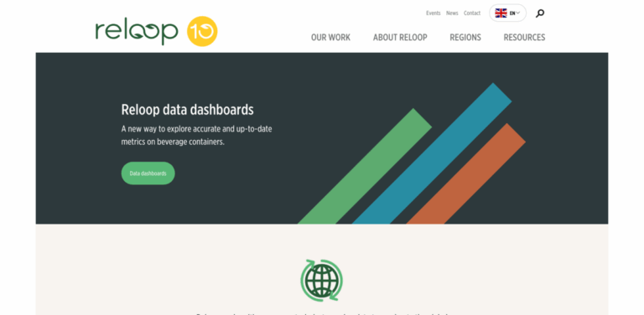Click the text 'metrics on beverage containers.'
The image size is (644, 315).
[x=173, y=142]
